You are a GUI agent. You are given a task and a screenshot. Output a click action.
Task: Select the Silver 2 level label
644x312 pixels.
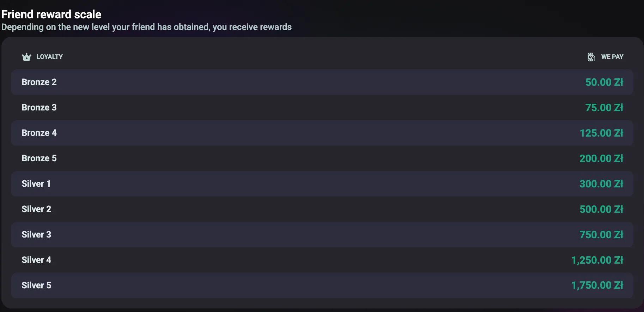coord(36,209)
